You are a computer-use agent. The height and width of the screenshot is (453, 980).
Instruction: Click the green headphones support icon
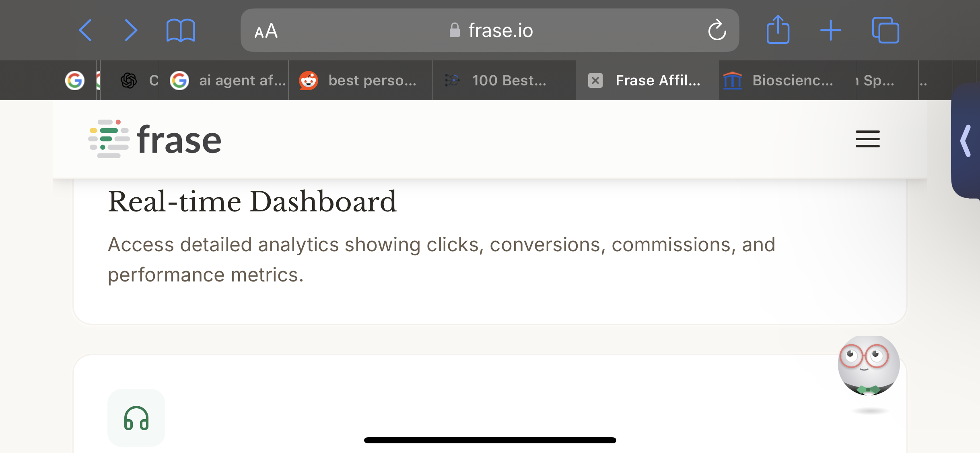136,418
